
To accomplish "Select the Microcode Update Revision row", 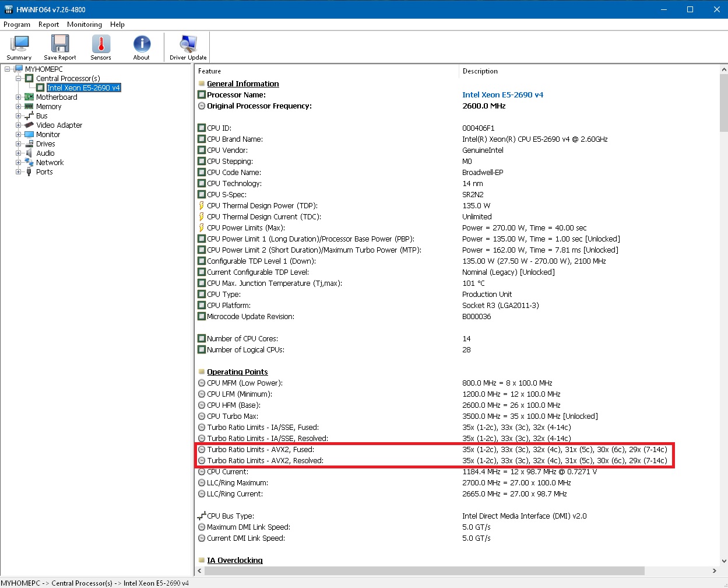I will (458, 317).
